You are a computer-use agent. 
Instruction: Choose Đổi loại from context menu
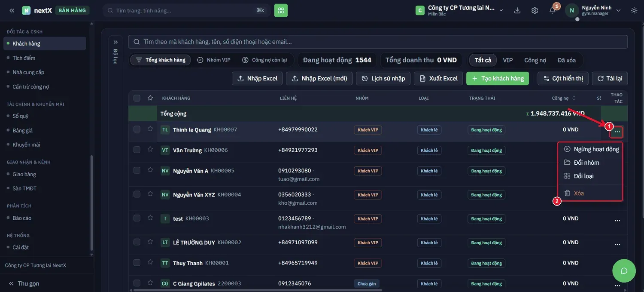(x=591, y=176)
